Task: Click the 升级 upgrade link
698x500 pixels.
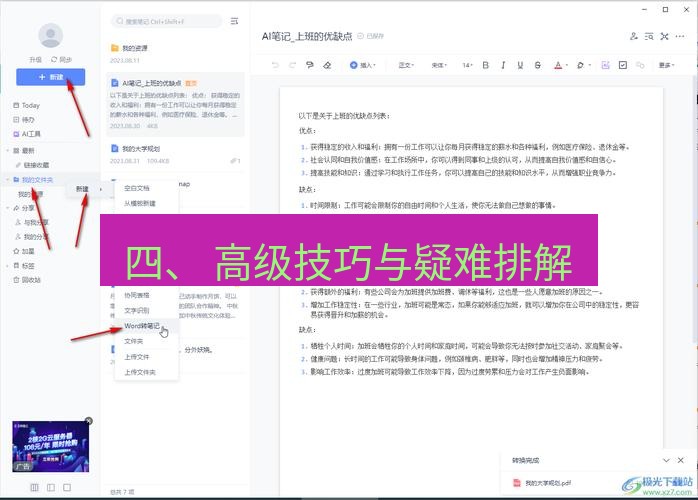Action: tap(35, 60)
